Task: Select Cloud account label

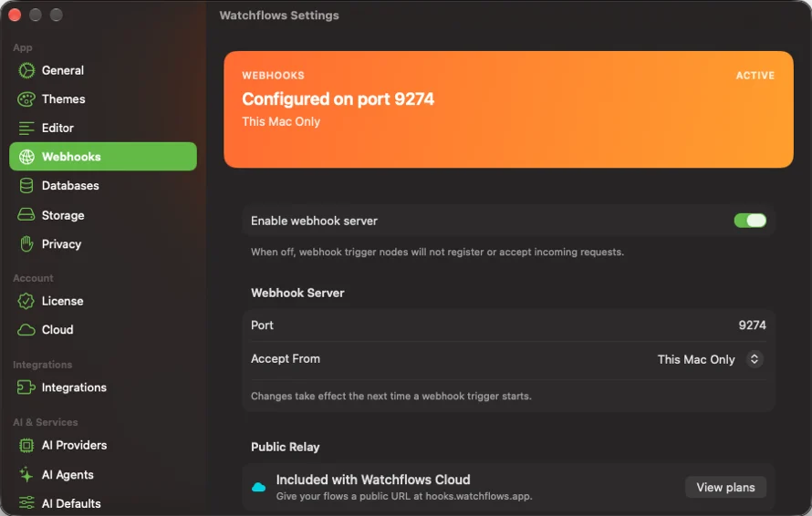Action: click(x=57, y=330)
